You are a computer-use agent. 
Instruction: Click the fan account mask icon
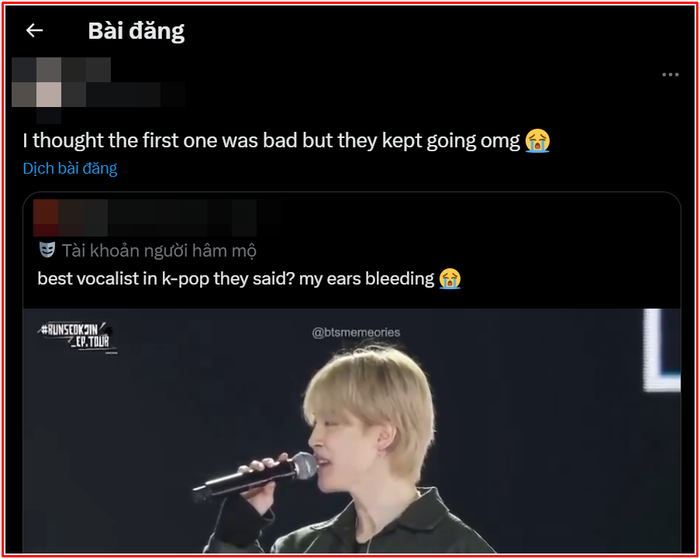[47, 250]
